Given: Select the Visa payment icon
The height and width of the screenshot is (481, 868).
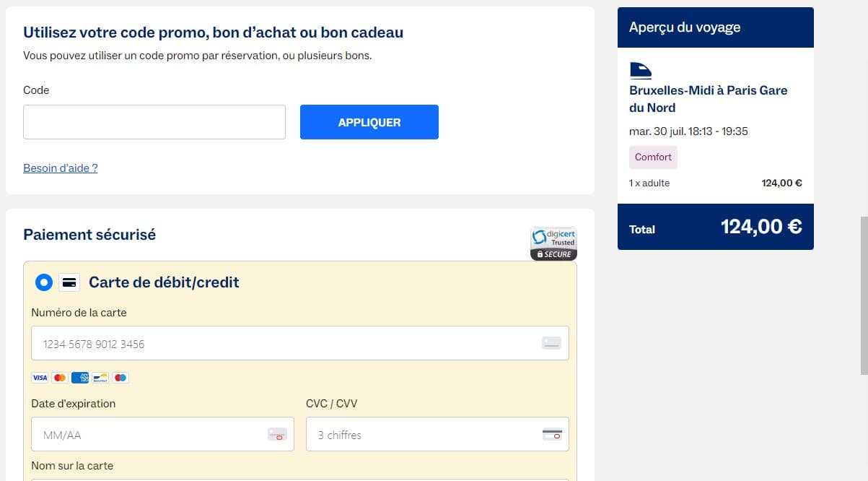Looking at the screenshot, I should pyautogui.click(x=40, y=378).
